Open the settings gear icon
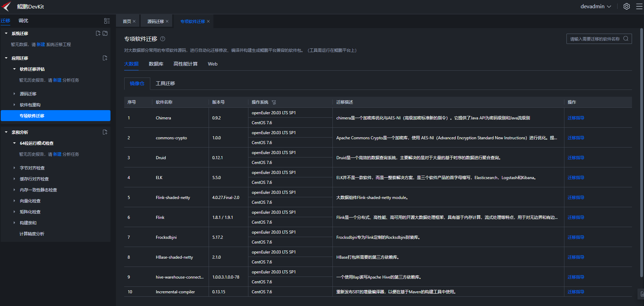644x306 pixels. click(x=627, y=7)
